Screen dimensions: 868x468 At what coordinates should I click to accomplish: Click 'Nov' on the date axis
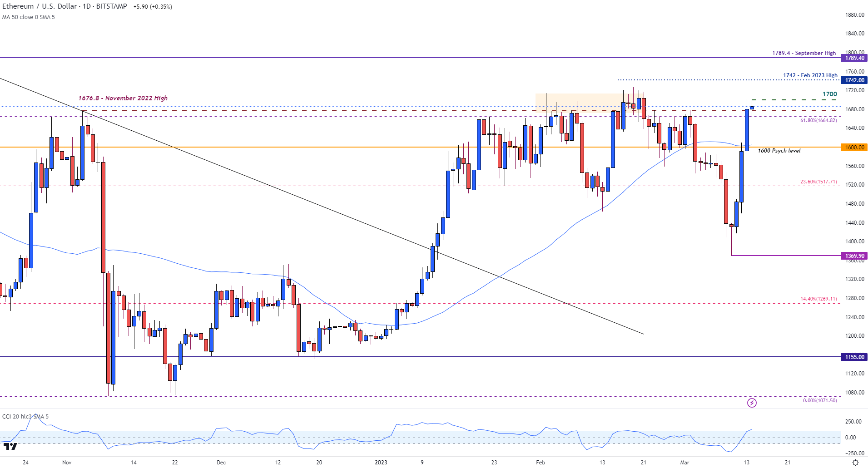click(67, 463)
